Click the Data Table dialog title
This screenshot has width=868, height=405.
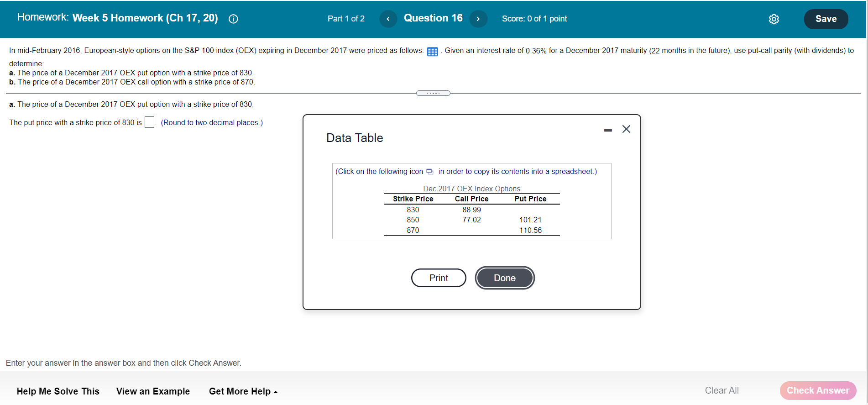point(355,138)
